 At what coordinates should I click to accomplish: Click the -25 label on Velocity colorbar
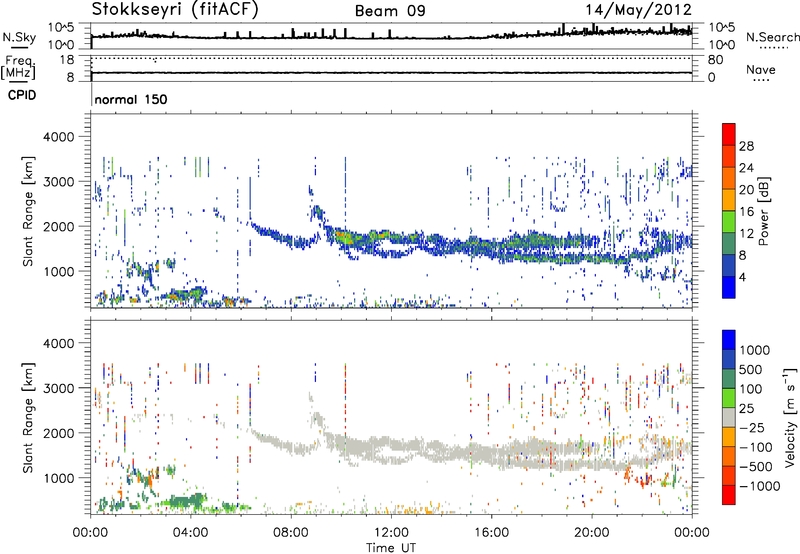[752, 427]
